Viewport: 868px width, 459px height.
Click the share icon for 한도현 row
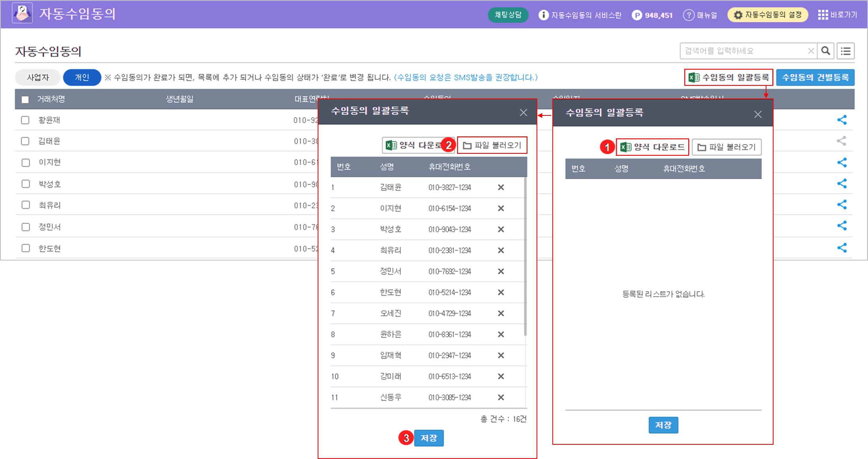(x=842, y=248)
